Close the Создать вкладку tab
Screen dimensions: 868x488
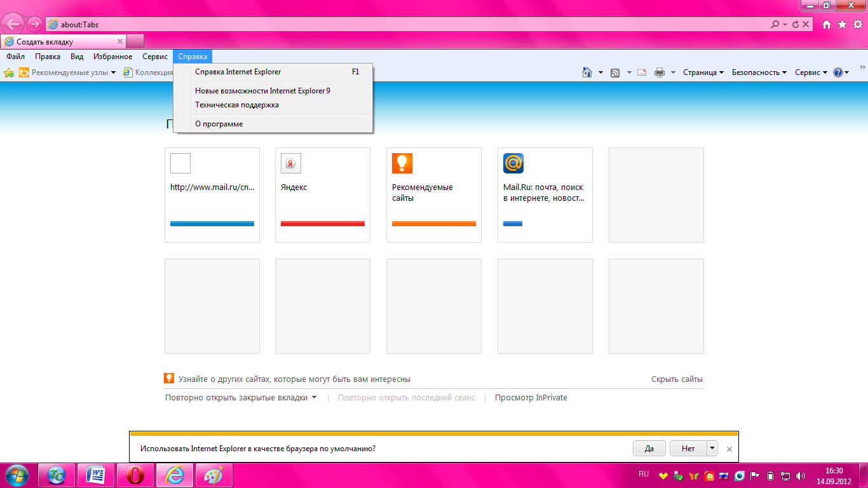(120, 42)
